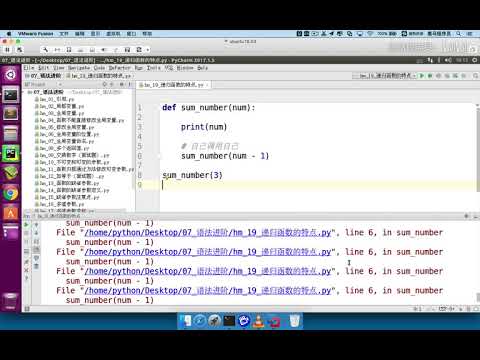
Task: Open Google Chrome from Ubuntu launcher
Action: click(x=11, y=193)
